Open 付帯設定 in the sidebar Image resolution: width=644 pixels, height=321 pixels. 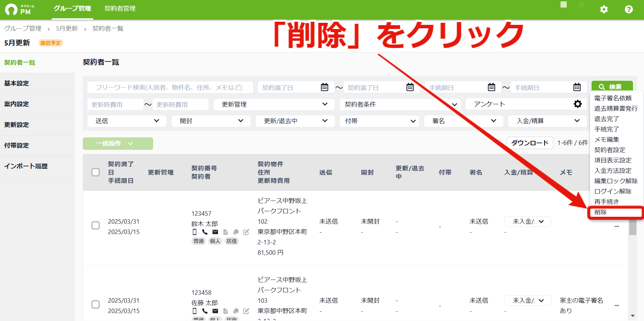[x=37, y=146]
